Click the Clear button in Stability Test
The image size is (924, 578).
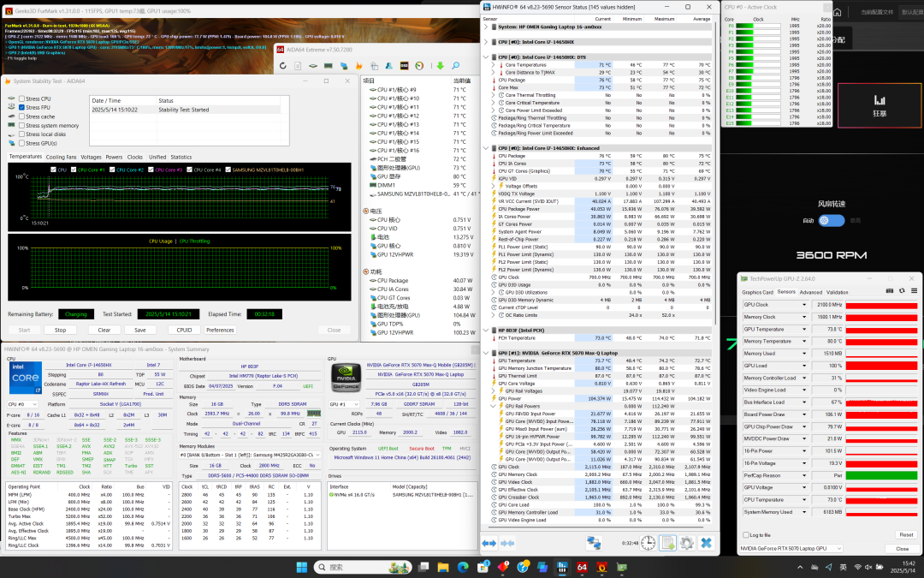104,330
